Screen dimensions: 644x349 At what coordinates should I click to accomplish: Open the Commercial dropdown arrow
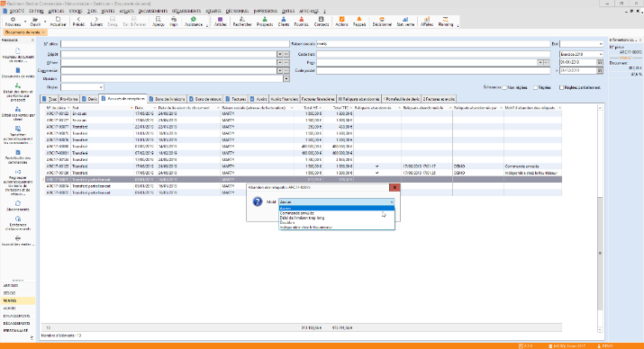[280, 70]
